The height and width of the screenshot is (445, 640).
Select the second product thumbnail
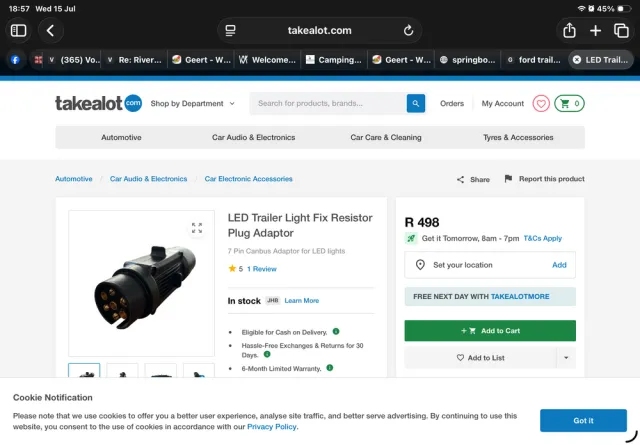pyautogui.click(x=122, y=371)
